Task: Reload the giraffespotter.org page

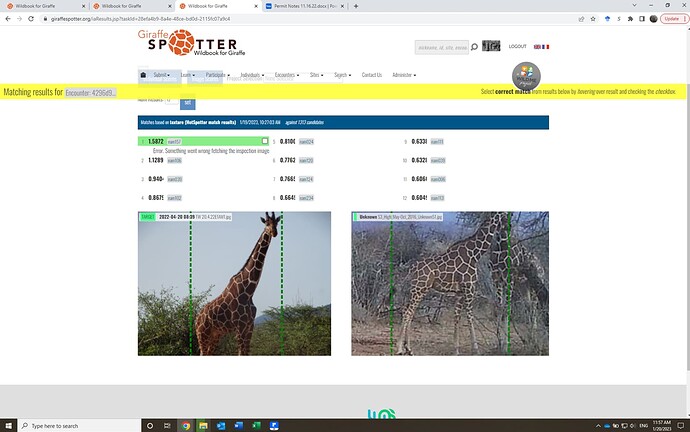Action: tap(31, 19)
